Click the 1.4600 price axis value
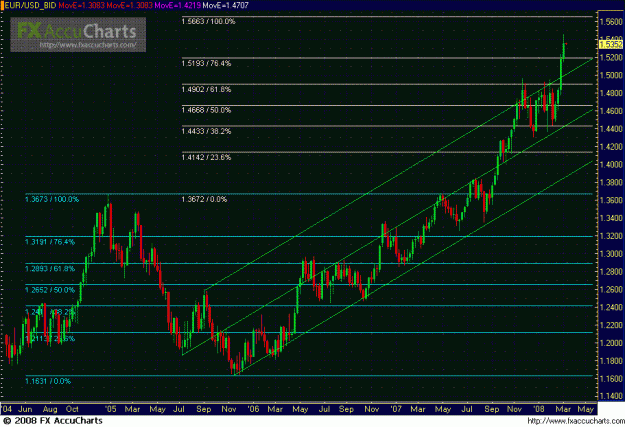625x427 pixels. click(x=611, y=111)
